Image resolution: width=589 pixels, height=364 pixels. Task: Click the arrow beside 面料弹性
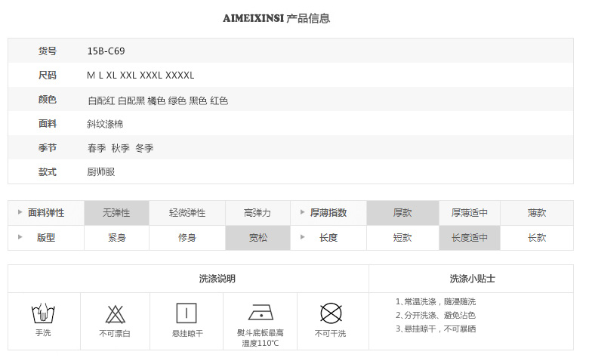(x=20, y=212)
